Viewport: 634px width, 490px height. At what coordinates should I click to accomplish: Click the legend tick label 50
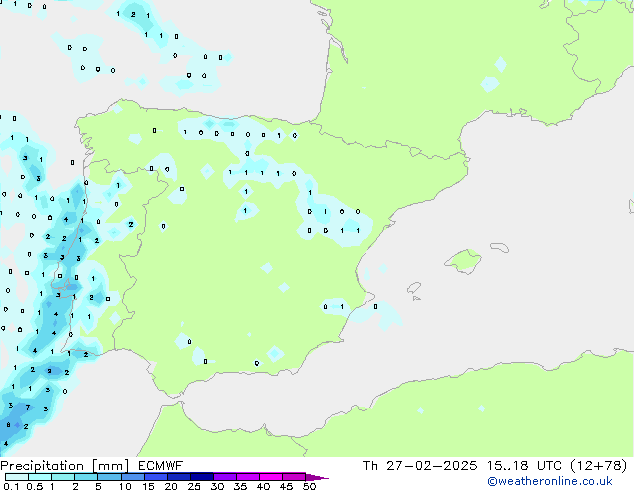pyautogui.click(x=310, y=487)
